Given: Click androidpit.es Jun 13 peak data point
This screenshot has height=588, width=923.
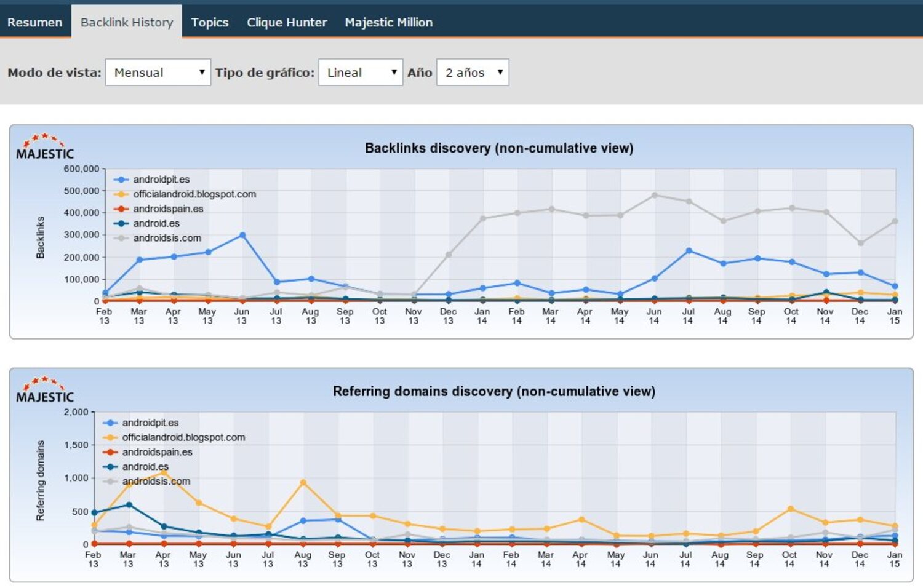Looking at the screenshot, I should tap(242, 236).
